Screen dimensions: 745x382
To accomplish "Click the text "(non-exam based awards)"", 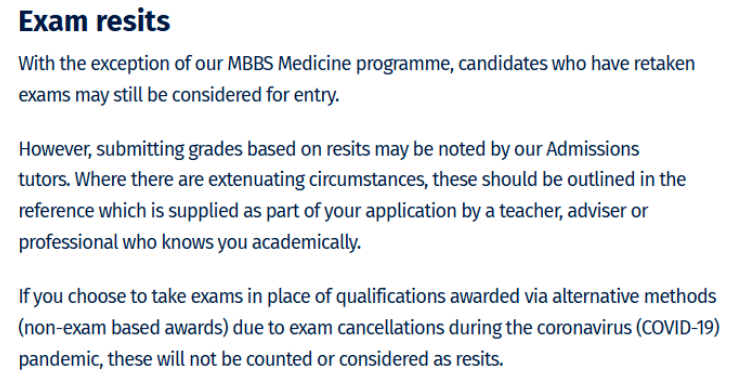I will click(124, 328).
